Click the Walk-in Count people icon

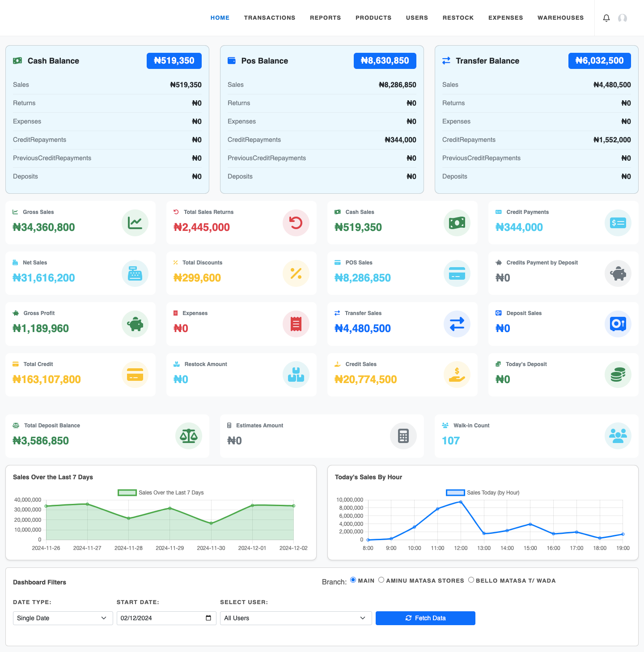tap(618, 435)
